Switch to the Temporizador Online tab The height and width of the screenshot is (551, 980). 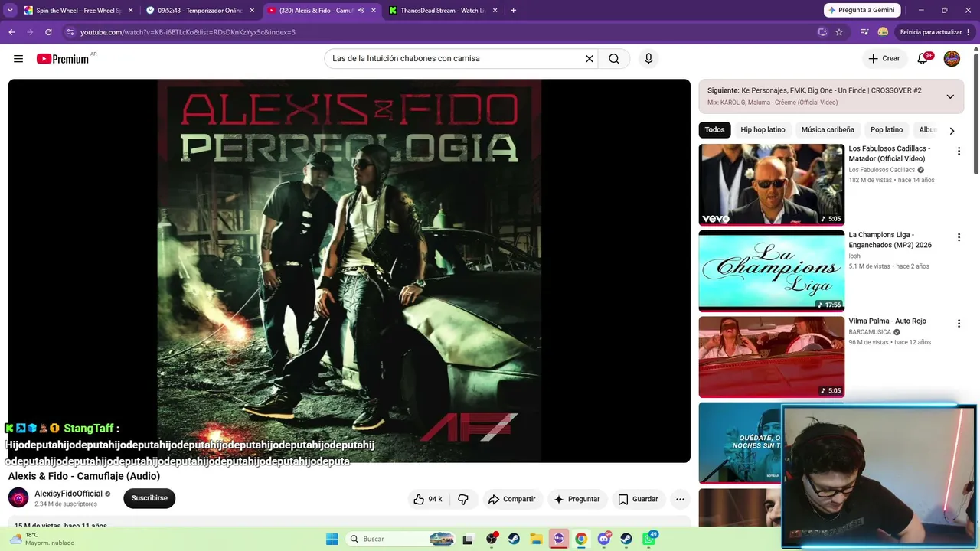click(199, 11)
